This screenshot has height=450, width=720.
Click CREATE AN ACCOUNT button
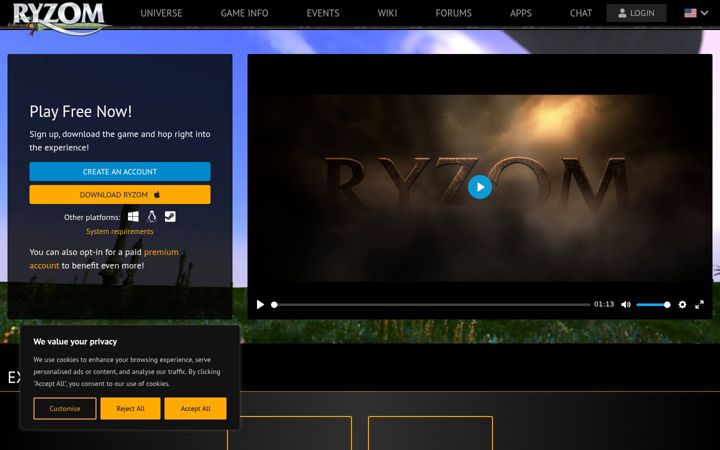(120, 172)
